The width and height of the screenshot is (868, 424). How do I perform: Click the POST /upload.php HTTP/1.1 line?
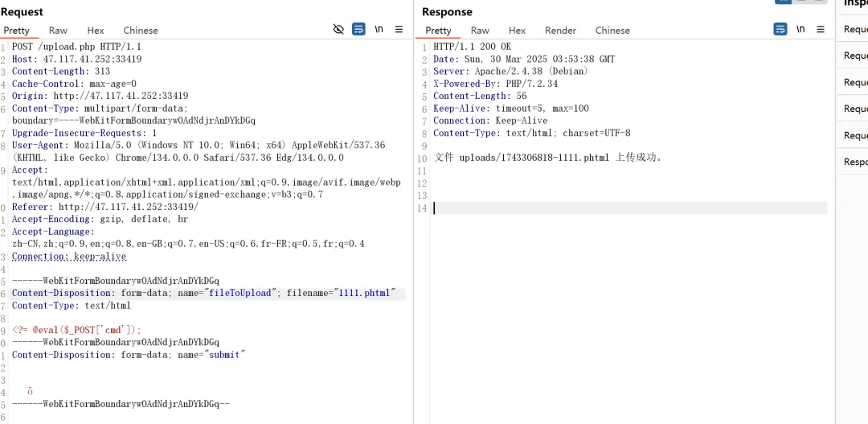[76, 47]
